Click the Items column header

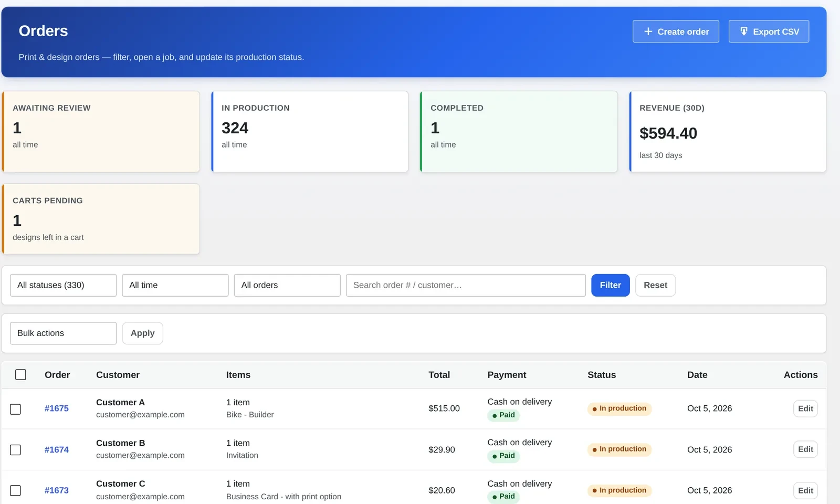[238, 375]
